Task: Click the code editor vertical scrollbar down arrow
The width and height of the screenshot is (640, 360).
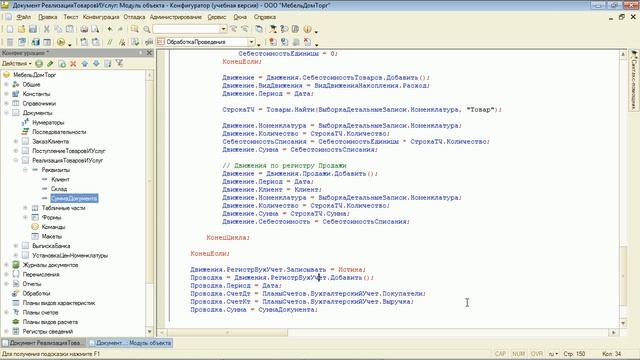Action: coord(623,323)
